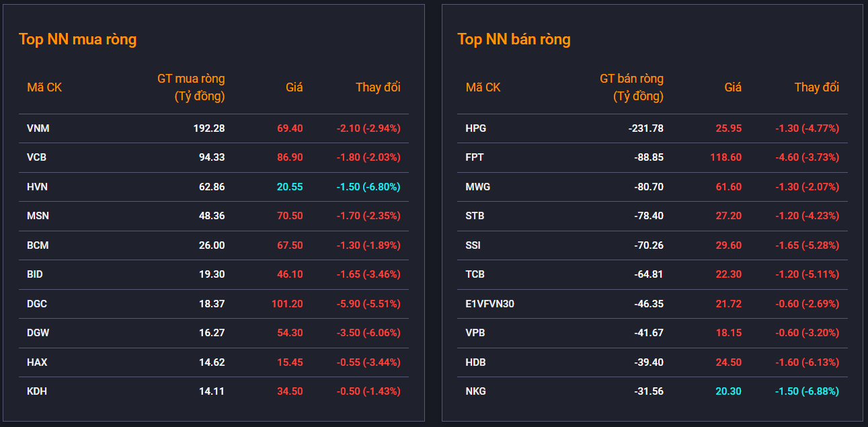Select DGC stock symbol

pyautogui.click(x=37, y=304)
